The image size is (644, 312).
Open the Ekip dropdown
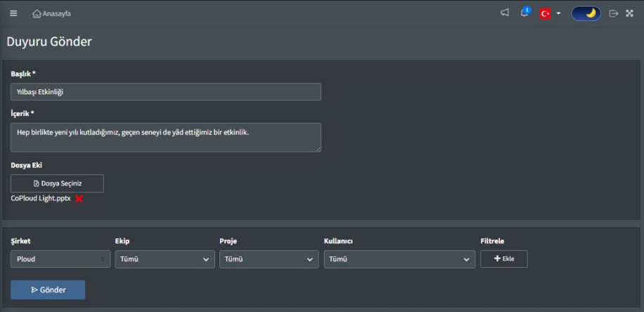[x=165, y=259]
